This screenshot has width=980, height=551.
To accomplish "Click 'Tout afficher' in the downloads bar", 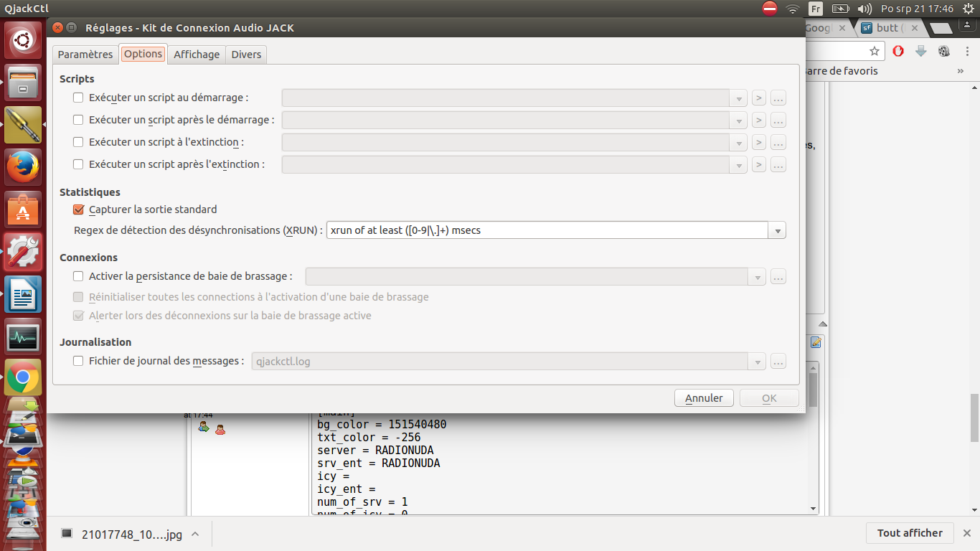I will [910, 533].
